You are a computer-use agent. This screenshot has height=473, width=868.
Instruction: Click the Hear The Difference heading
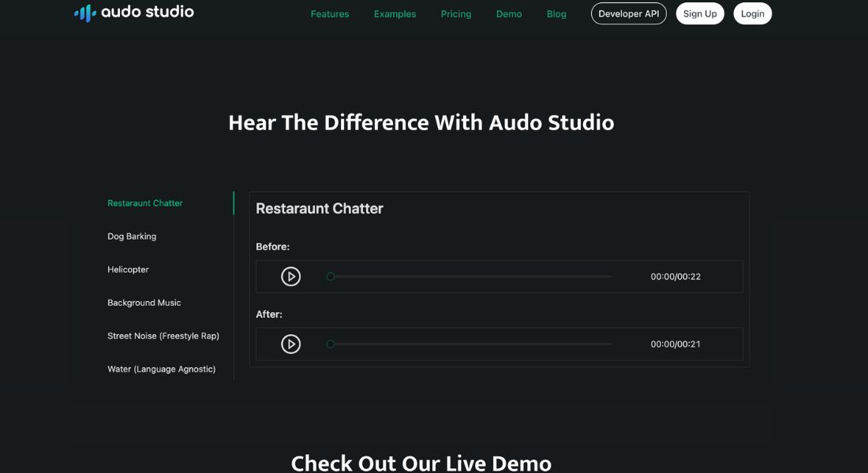421,123
